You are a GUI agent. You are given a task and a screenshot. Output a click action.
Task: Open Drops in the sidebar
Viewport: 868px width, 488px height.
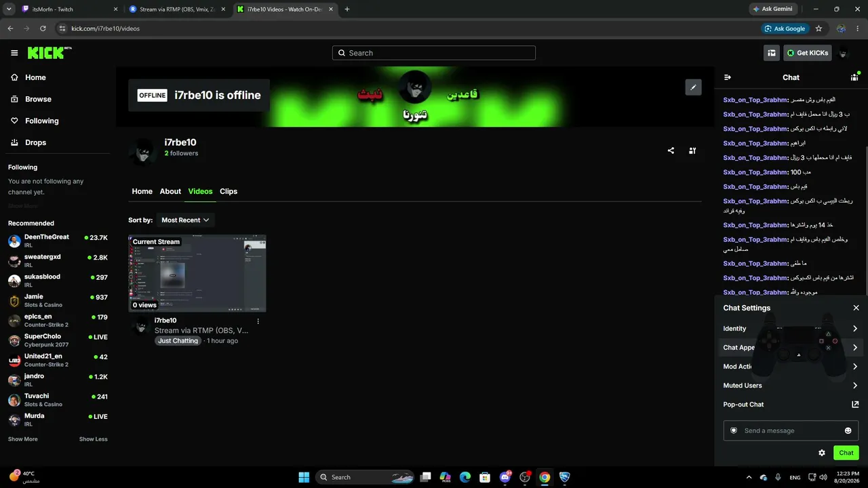point(58,142)
